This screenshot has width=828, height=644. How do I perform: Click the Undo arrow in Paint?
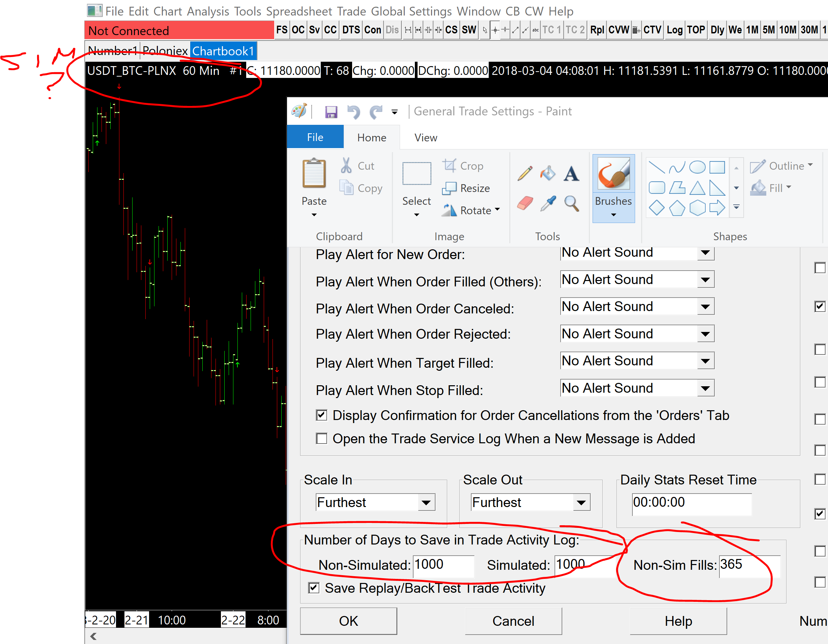(353, 112)
